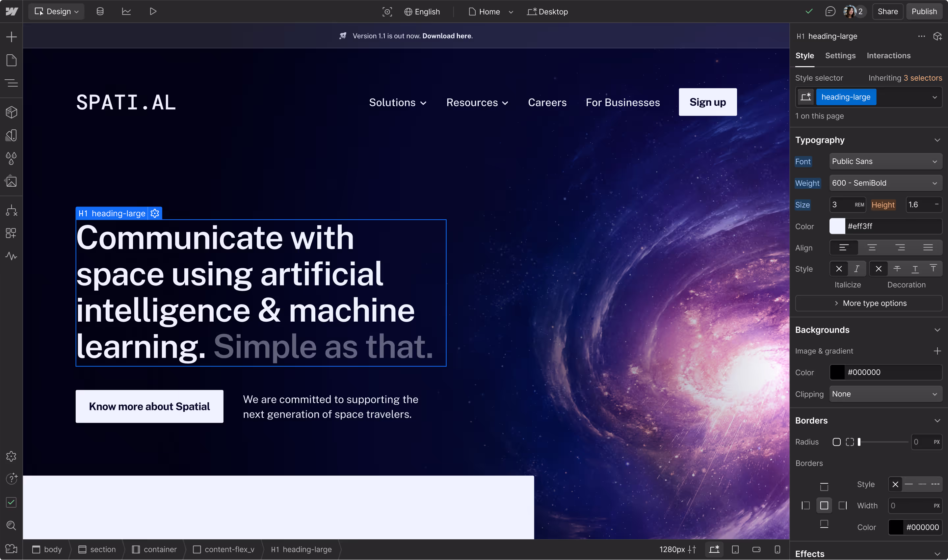Screen dimensions: 948x560
Task: Select the left text align option
Action: tap(844, 248)
